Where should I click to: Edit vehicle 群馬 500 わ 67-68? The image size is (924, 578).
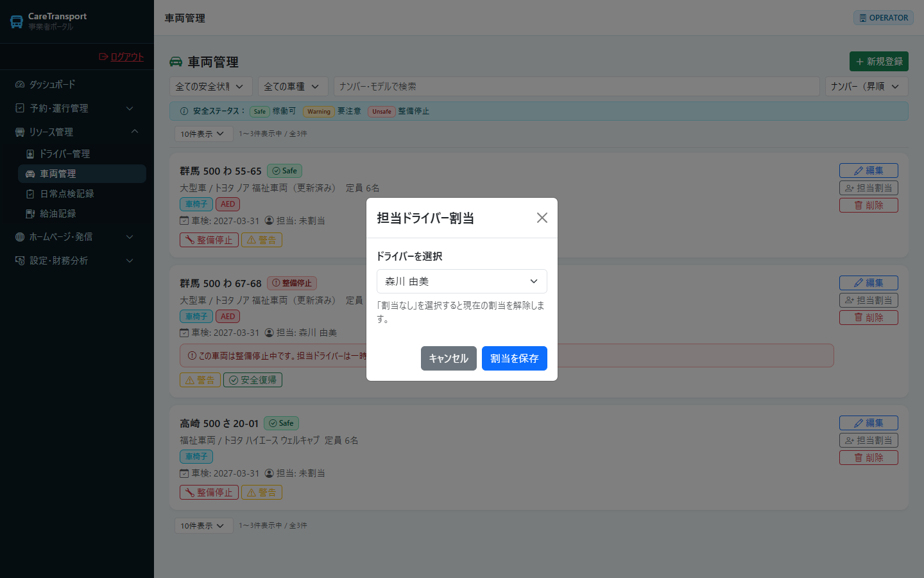pos(869,283)
